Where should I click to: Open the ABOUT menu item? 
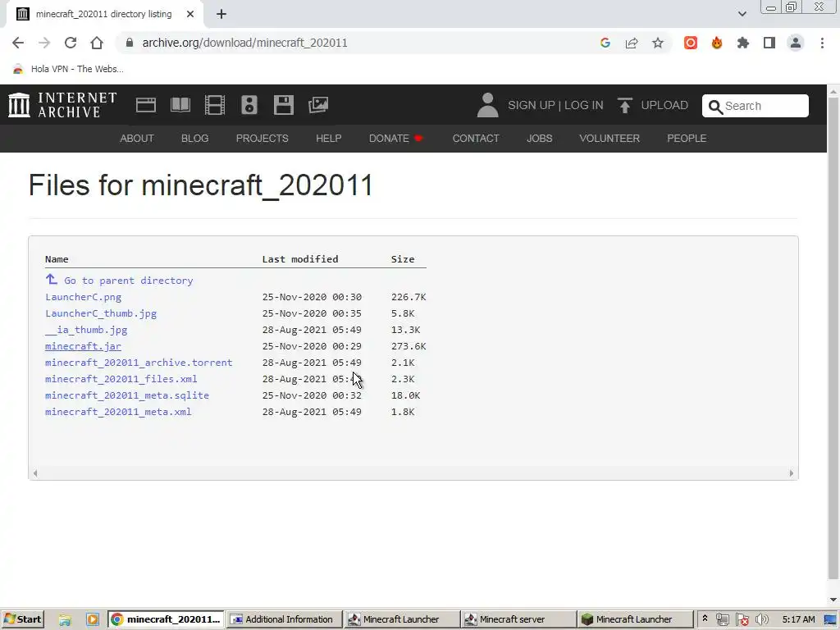point(137,138)
